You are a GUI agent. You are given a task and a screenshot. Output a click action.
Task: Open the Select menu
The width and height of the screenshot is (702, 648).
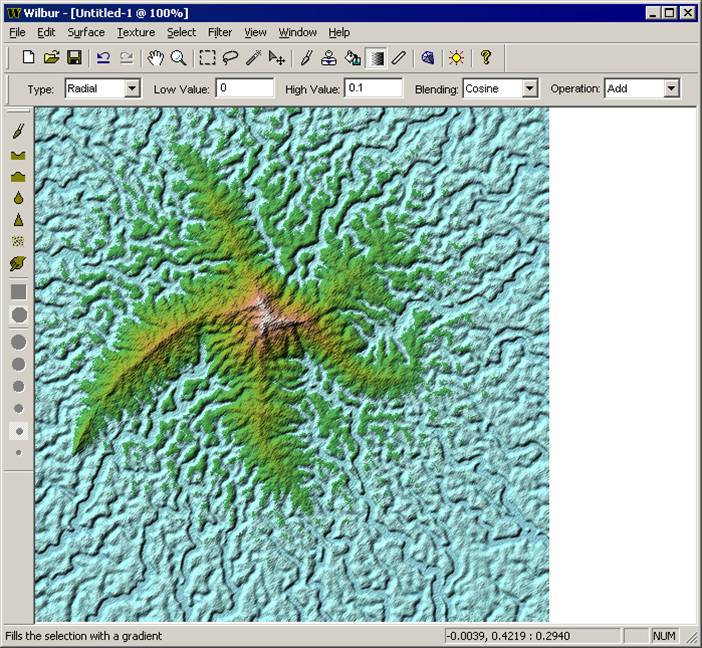pyautogui.click(x=181, y=32)
